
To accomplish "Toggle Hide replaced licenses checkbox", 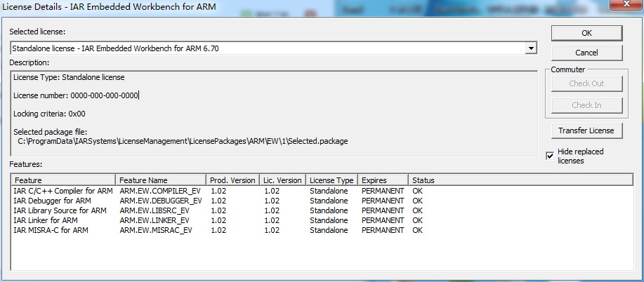I will pyautogui.click(x=550, y=156).
